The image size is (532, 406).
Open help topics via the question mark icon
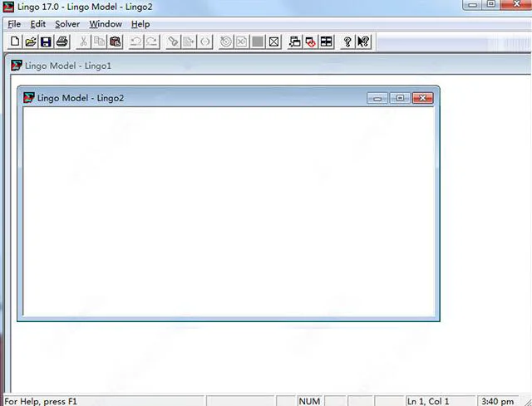[347, 42]
